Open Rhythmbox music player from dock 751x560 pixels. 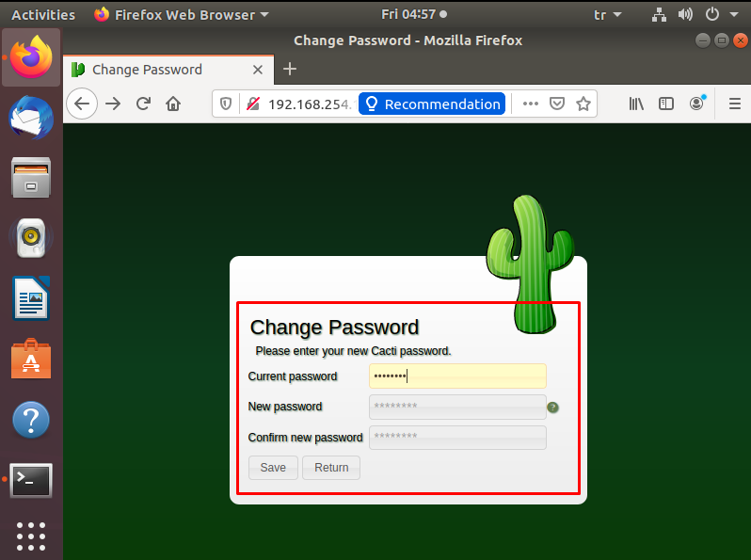pos(31,237)
